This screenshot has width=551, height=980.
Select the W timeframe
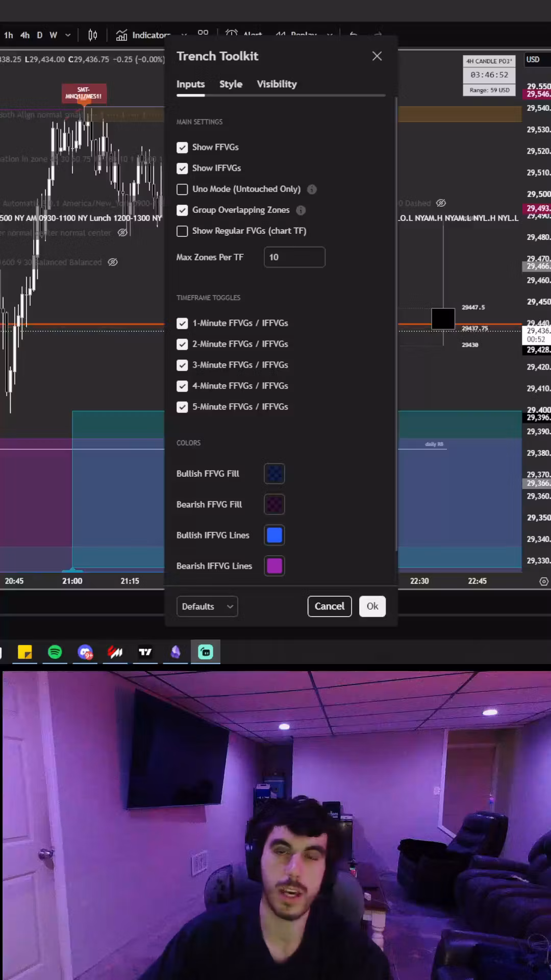pos(53,35)
